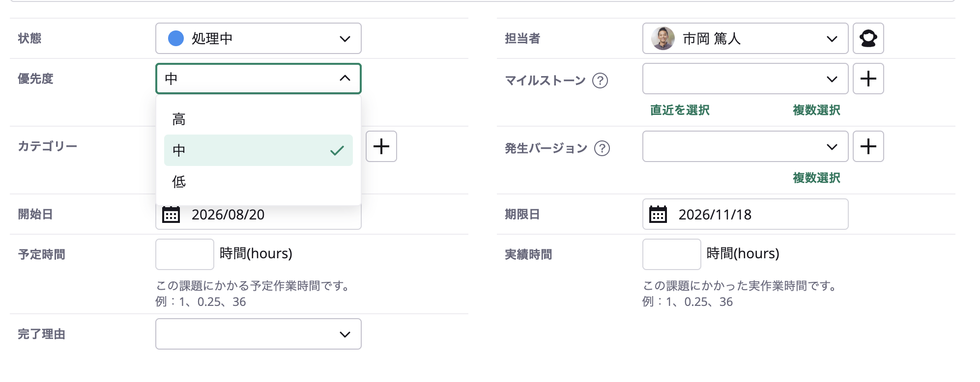Open the 完了理由 dropdown

coord(259,334)
